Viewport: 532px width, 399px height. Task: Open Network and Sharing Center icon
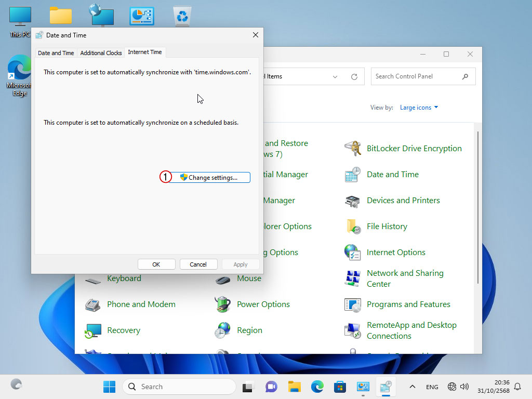(x=353, y=278)
